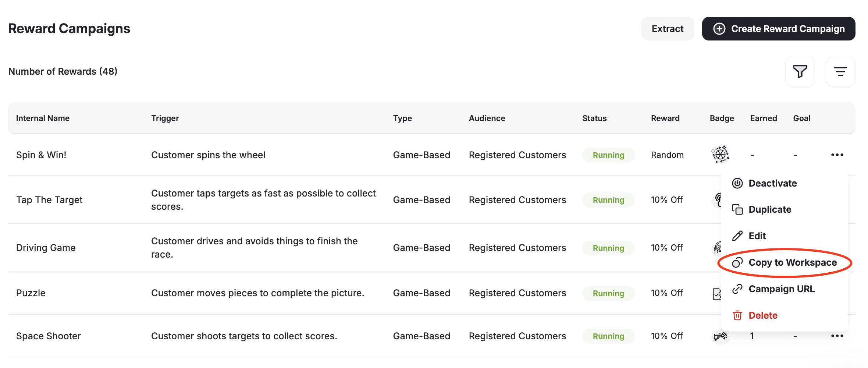Choose Deactivate in the open menu
The width and height of the screenshot is (868, 368).
pos(772,183)
